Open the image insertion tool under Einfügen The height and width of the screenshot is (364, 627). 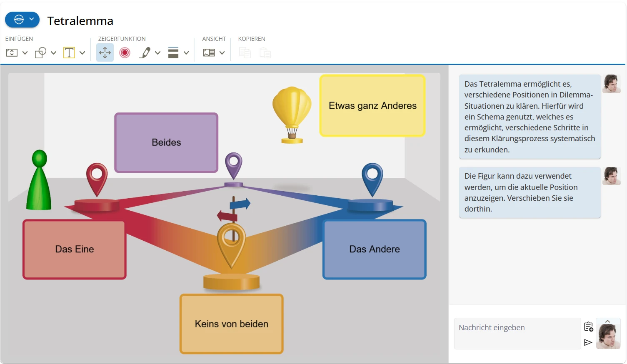pos(12,52)
